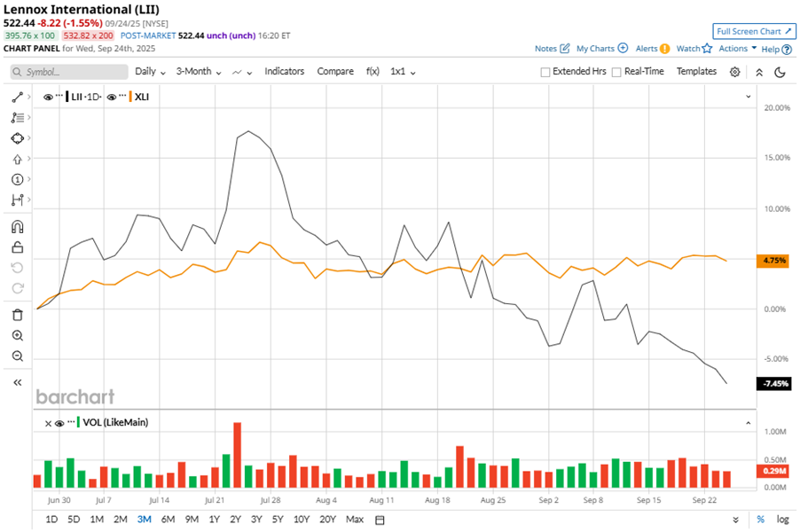
Task: Open Help question mark icon
Action: click(787, 50)
